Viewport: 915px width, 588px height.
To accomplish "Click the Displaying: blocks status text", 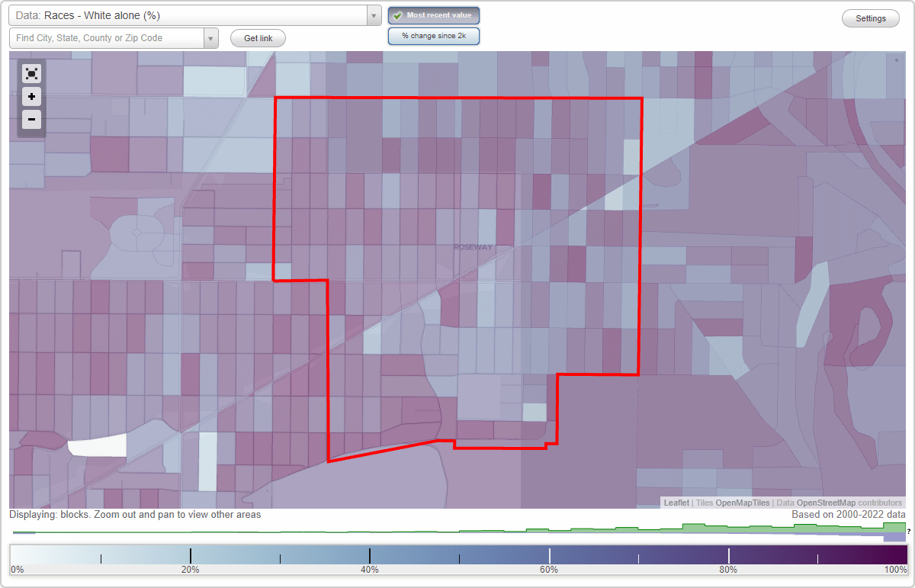I will (x=135, y=515).
